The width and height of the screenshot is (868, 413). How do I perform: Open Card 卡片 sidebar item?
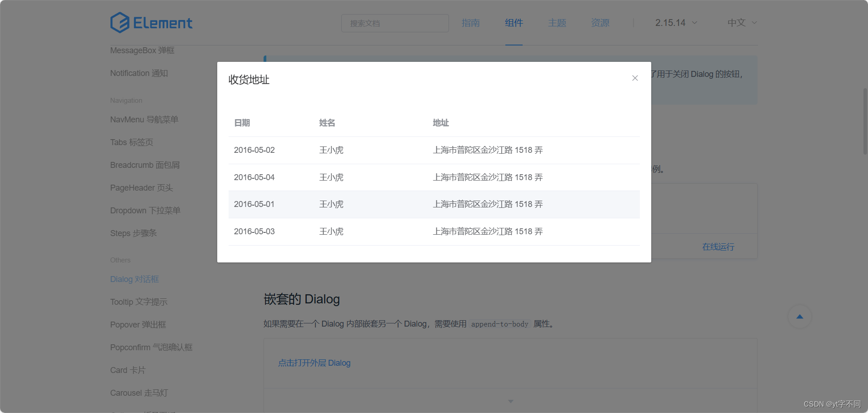click(x=128, y=370)
